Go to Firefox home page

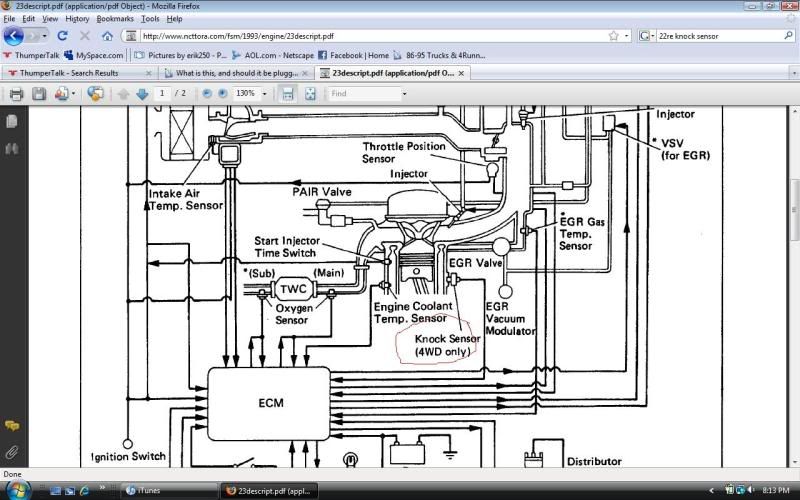pos(107,36)
